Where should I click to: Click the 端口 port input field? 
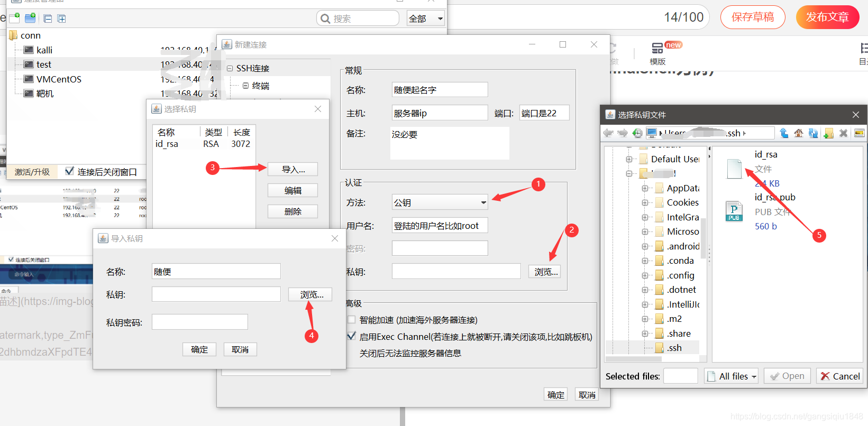click(544, 113)
